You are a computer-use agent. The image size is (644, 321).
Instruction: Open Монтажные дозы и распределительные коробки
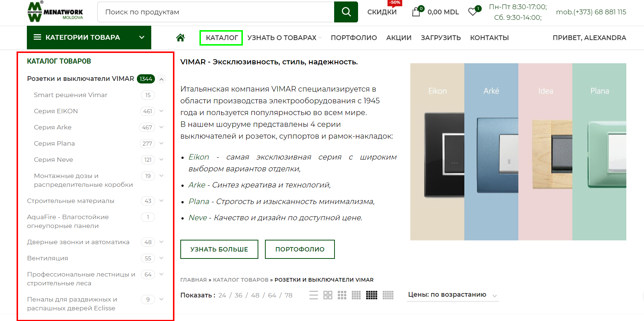tap(83, 180)
